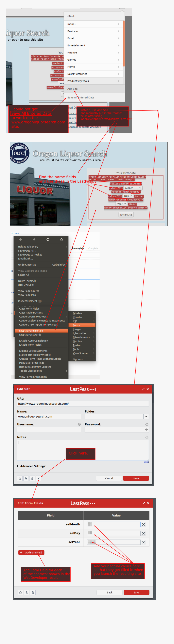Remove the selDay form field

pyautogui.click(x=143, y=533)
